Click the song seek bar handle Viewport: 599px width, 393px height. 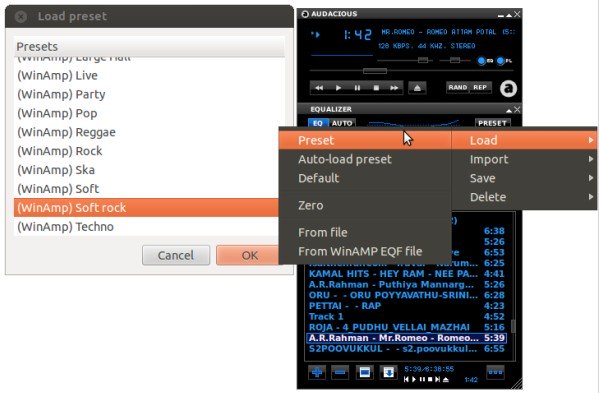click(375, 71)
